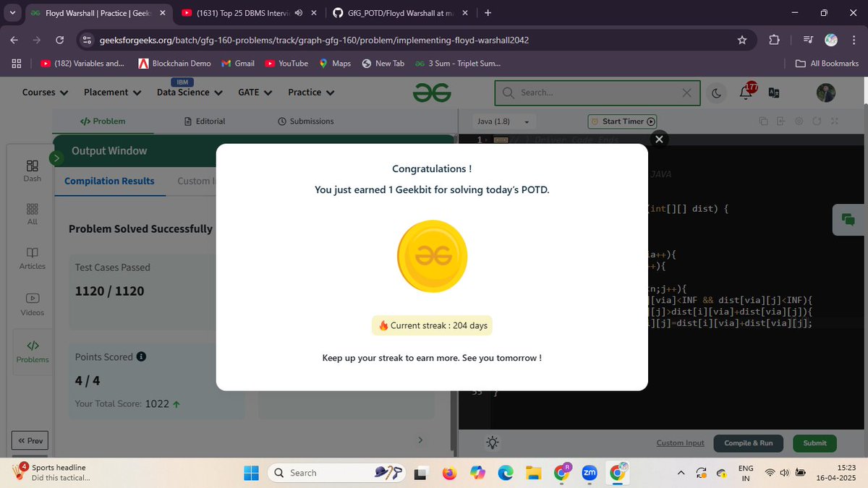
Task: Open Windows Start menu
Action: (251, 473)
